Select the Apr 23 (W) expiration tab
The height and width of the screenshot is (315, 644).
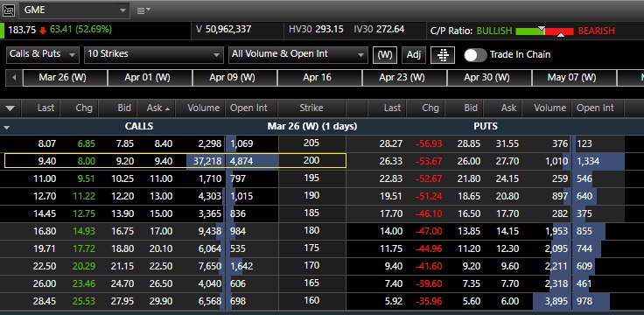coord(404,78)
